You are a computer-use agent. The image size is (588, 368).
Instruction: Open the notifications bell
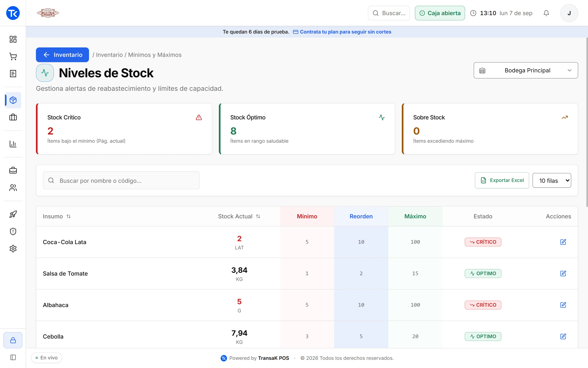(x=546, y=13)
